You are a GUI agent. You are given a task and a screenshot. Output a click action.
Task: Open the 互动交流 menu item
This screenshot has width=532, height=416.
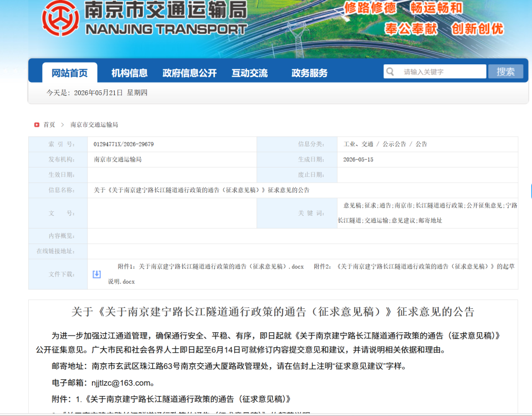249,73
